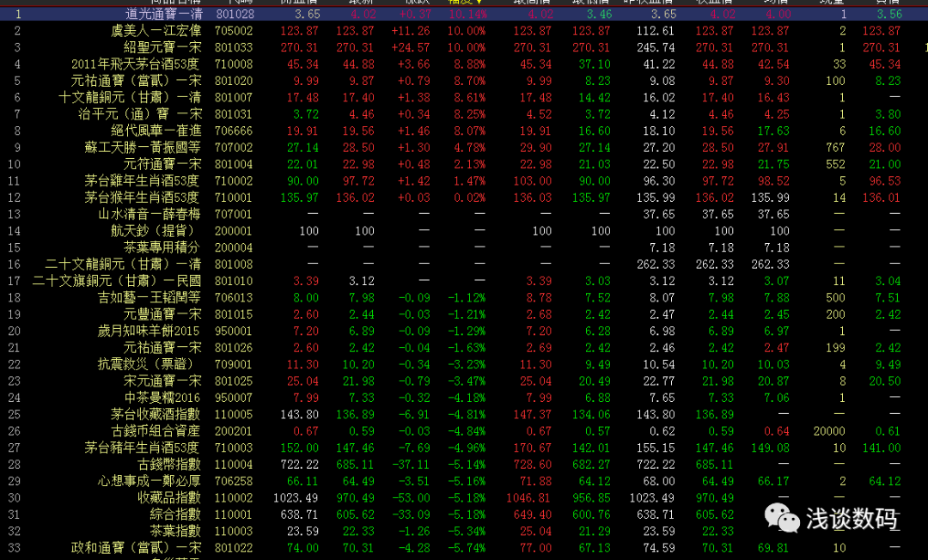
Task: Select the 728.60 highest price cell
Action: [532, 465]
